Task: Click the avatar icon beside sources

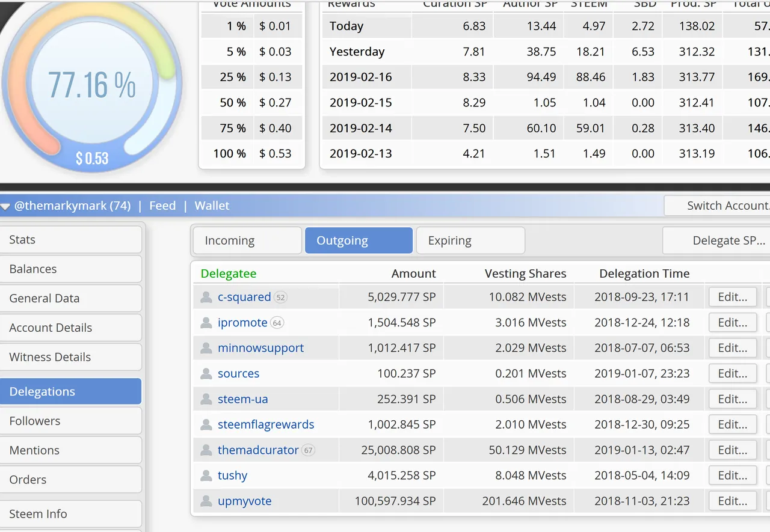Action: point(206,374)
